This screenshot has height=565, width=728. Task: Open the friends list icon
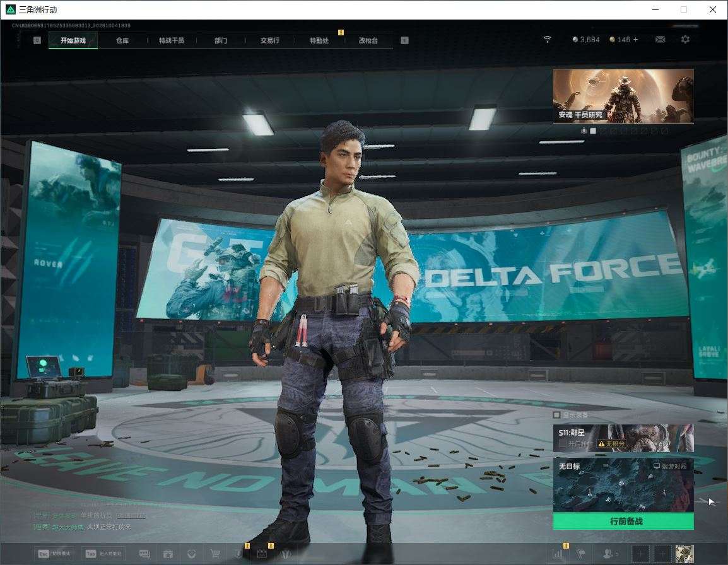click(610, 554)
